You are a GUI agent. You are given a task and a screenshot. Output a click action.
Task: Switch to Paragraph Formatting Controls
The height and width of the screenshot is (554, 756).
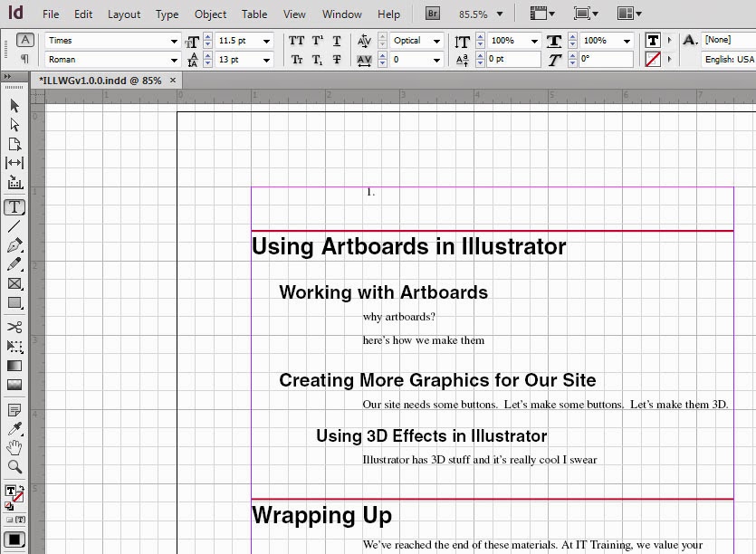[25, 59]
